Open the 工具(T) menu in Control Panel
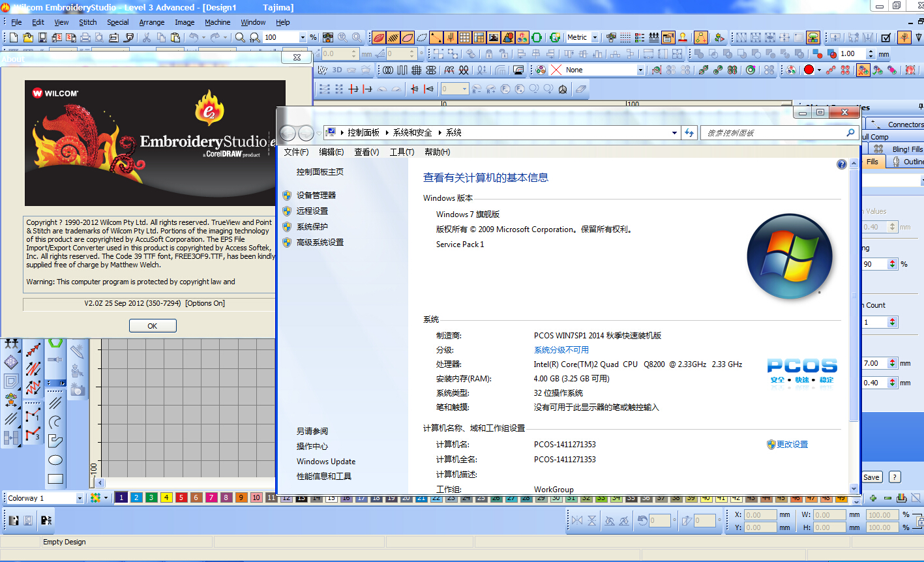The image size is (924, 562). 402,152
